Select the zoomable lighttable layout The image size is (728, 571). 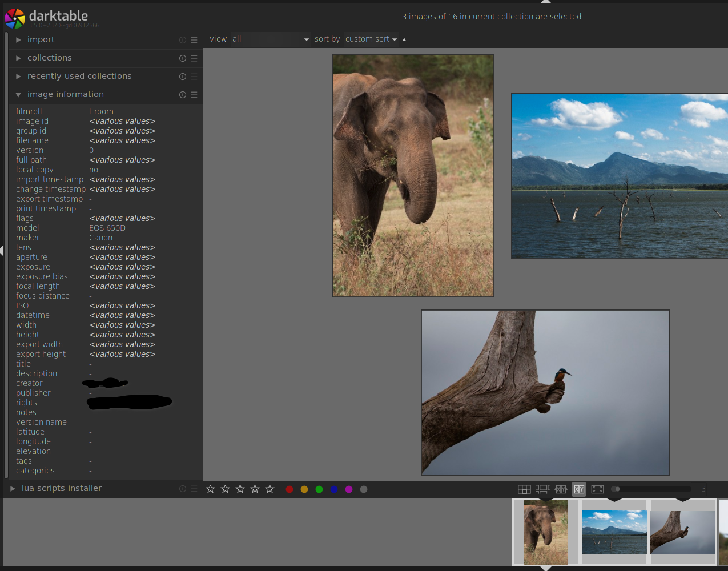pyautogui.click(x=542, y=489)
